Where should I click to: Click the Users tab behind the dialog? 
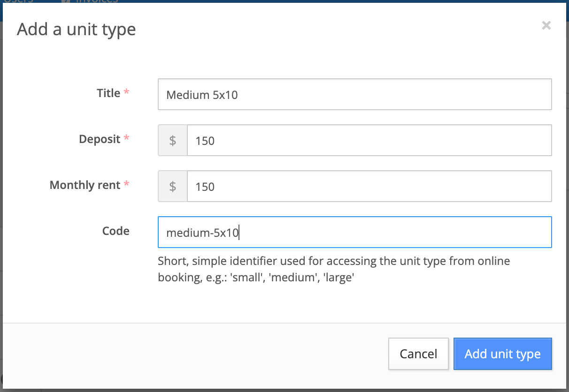point(19,1)
